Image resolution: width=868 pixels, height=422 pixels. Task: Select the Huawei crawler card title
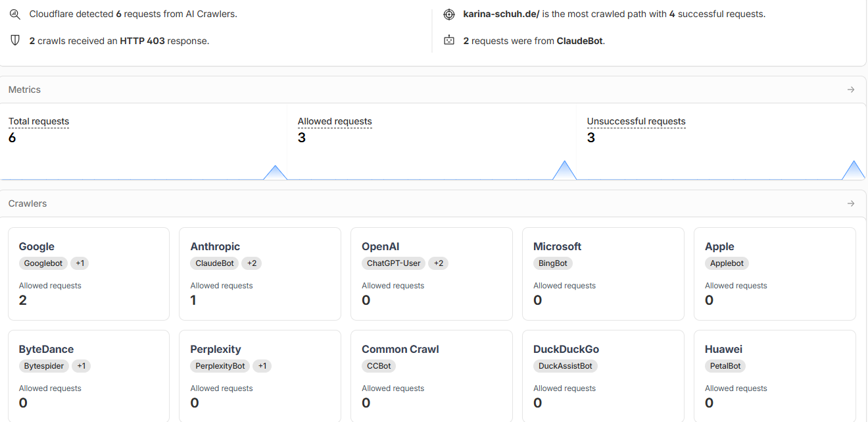(x=723, y=349)
